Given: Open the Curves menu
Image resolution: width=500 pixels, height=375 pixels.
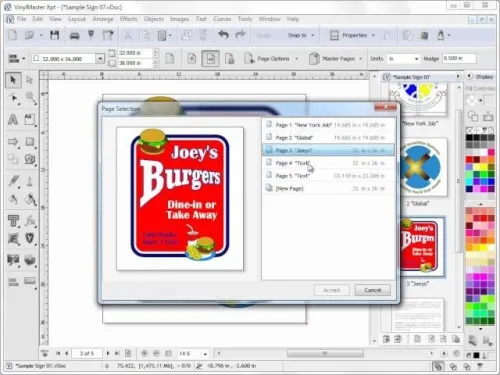Looking at the screenshot, I should tap(222, 19).
